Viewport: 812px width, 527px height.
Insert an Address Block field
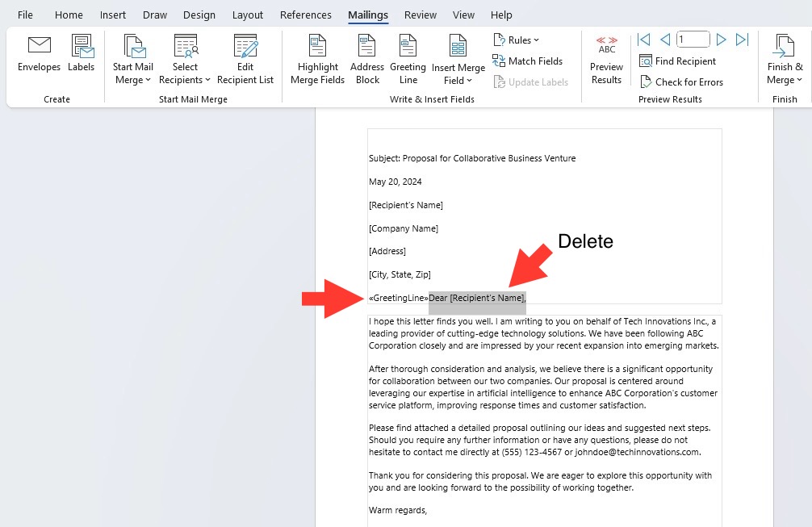coord(367,60)
